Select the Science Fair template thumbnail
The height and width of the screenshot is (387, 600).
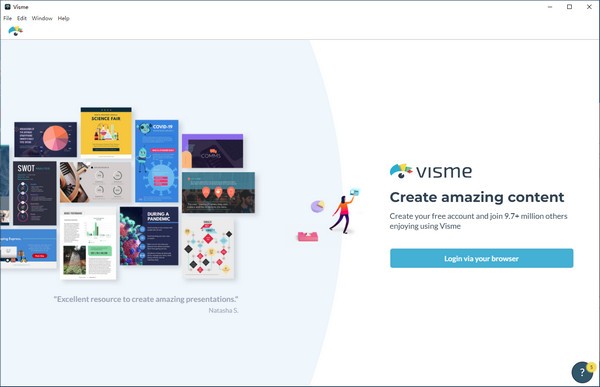pyautogui.click(x=106, y=132)
